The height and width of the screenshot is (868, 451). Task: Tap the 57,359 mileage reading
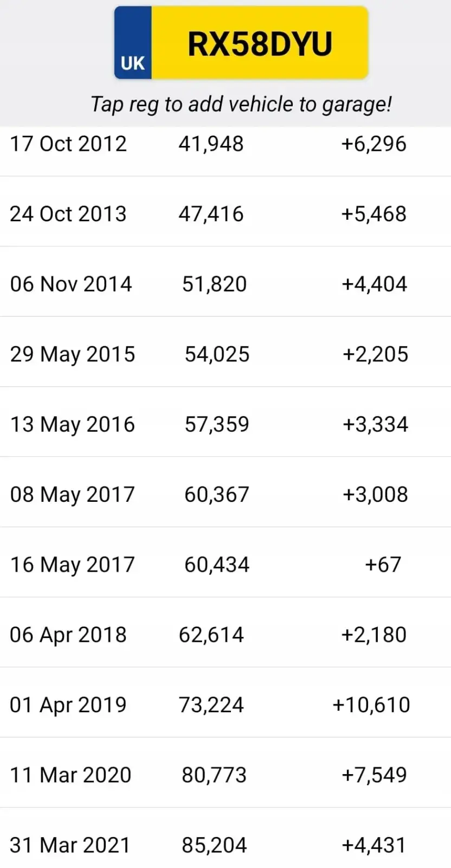(x=217, y=424)
